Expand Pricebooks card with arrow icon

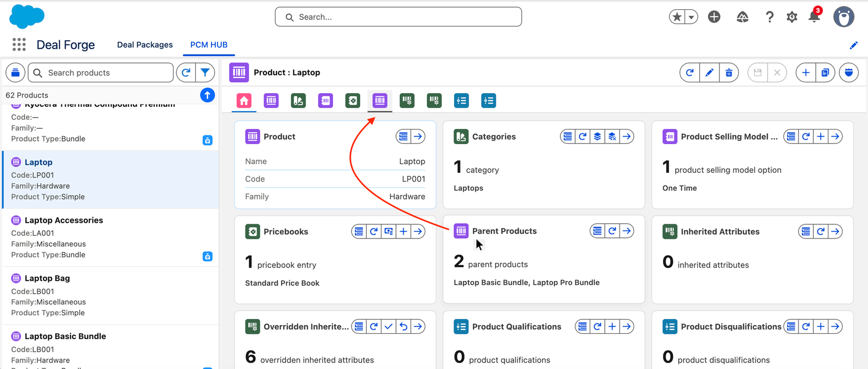(x=418, y=231)
